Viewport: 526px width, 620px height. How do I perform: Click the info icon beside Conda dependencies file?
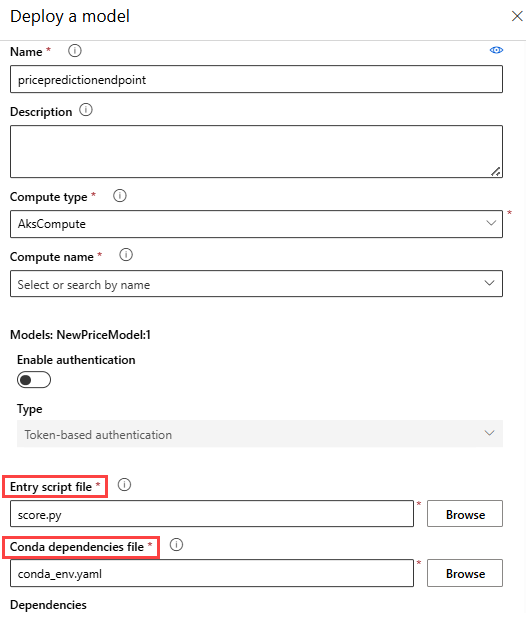pos(176,545)
